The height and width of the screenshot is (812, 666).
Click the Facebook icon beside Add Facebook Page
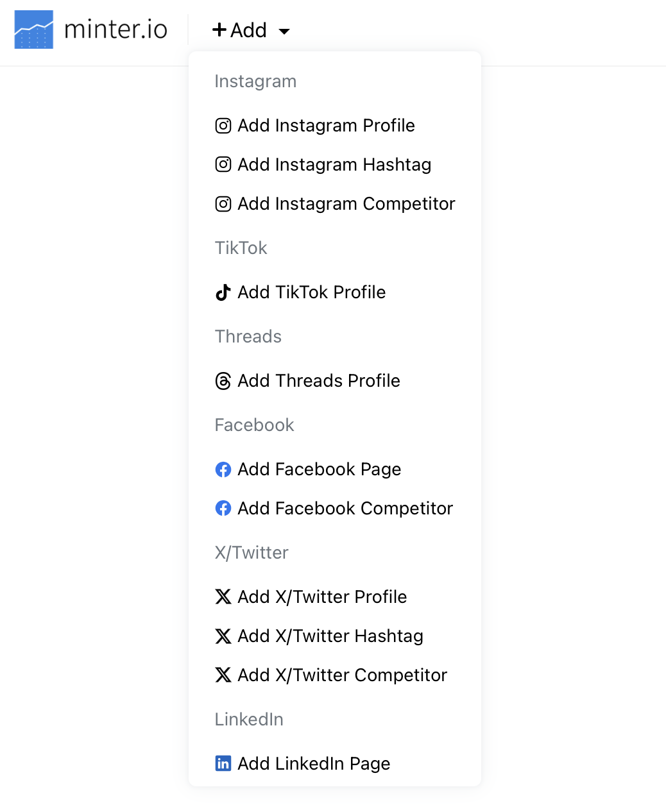(223, 469)
